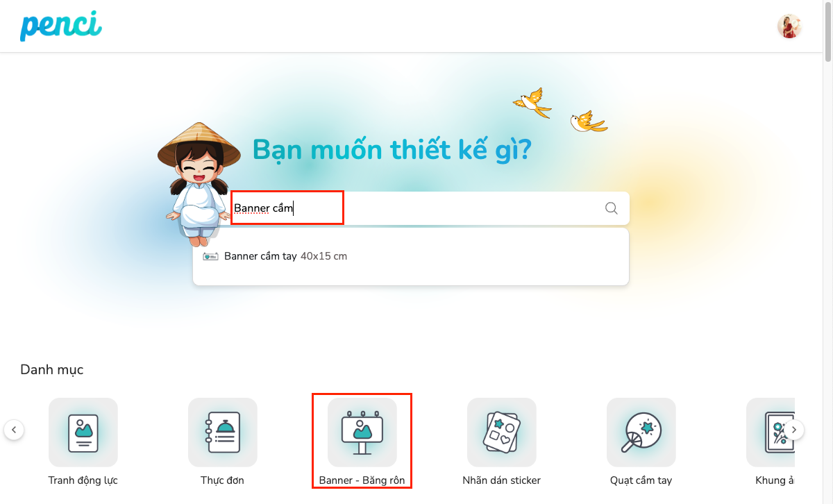The height and width of the screenshot is (504, 833).
Task: Select the Tranh động lực category icon
Action: (x=83, y=432)
